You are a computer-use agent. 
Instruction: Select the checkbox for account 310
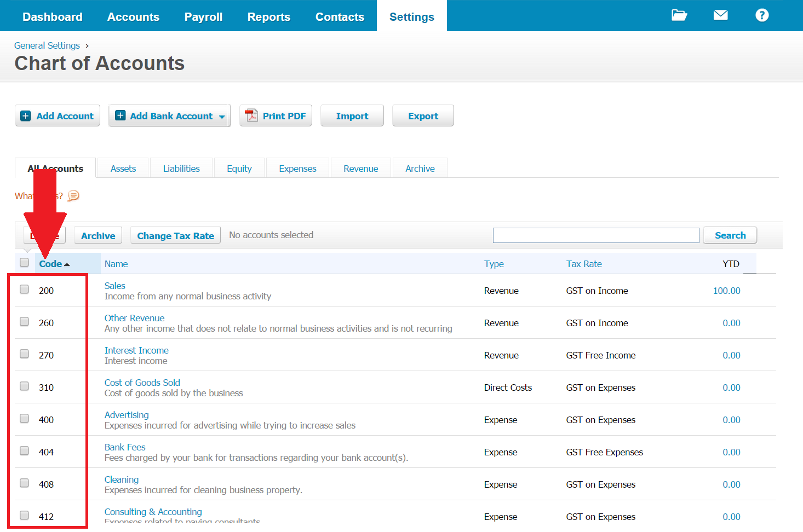[x=25, y=386]
